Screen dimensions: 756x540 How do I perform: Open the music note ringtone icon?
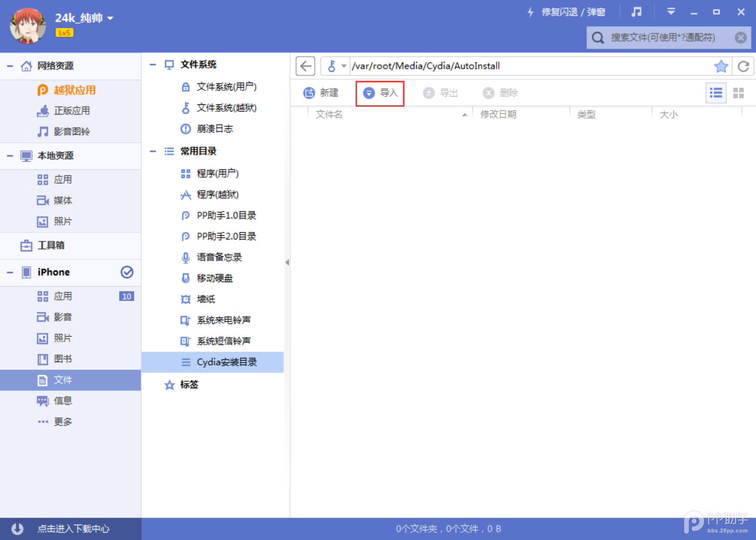click(x=636, y=11)
